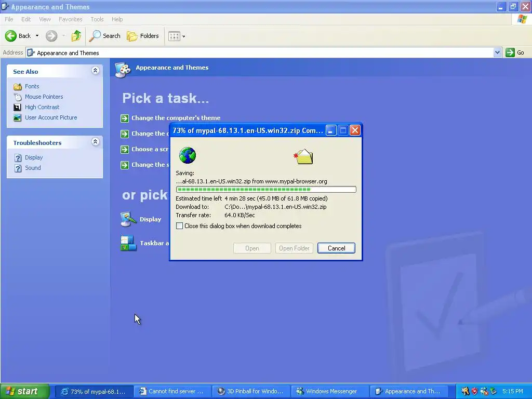532x399 pixels.
Task: Open the Edit menu
Action: [x=26, y=19]
